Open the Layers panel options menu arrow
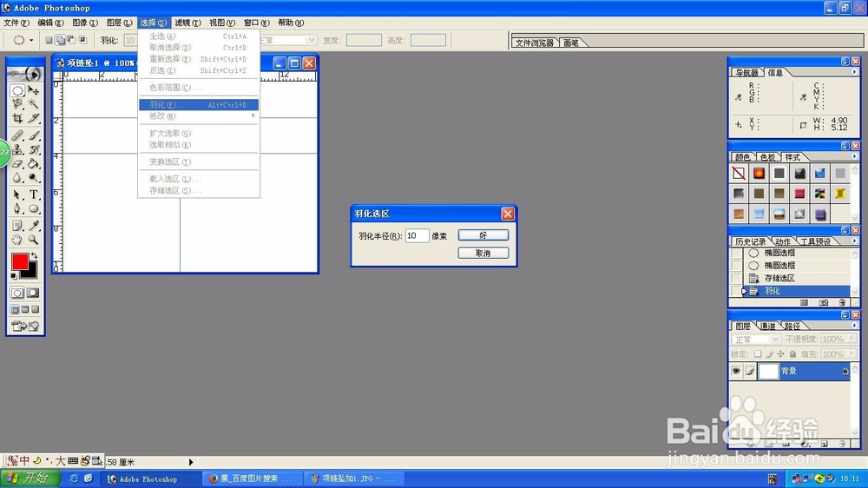The image size is (868, 488). pos(854,326)
